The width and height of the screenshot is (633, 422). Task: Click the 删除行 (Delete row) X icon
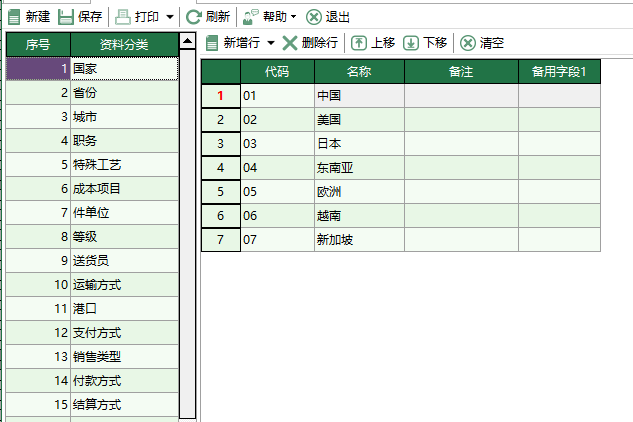click(x=289, y=43)
